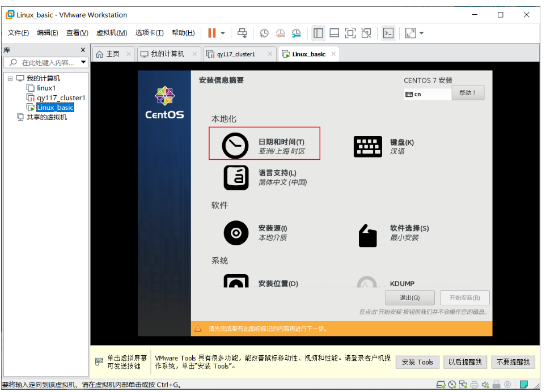Click the network adapter status bar icon
The image size is (546, 392).
(x=463, y=384)
